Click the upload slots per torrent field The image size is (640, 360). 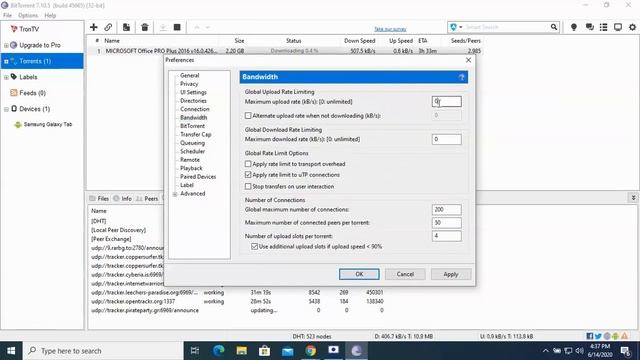pyautogui.click(x=447, y=236)
